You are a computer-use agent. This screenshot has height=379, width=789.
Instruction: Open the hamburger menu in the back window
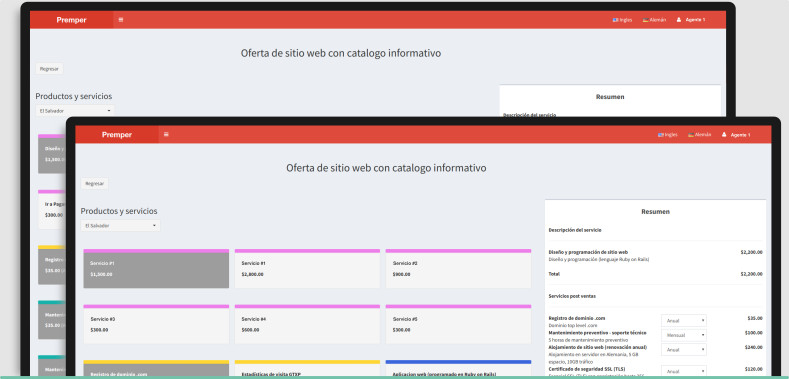pos(121,20)
